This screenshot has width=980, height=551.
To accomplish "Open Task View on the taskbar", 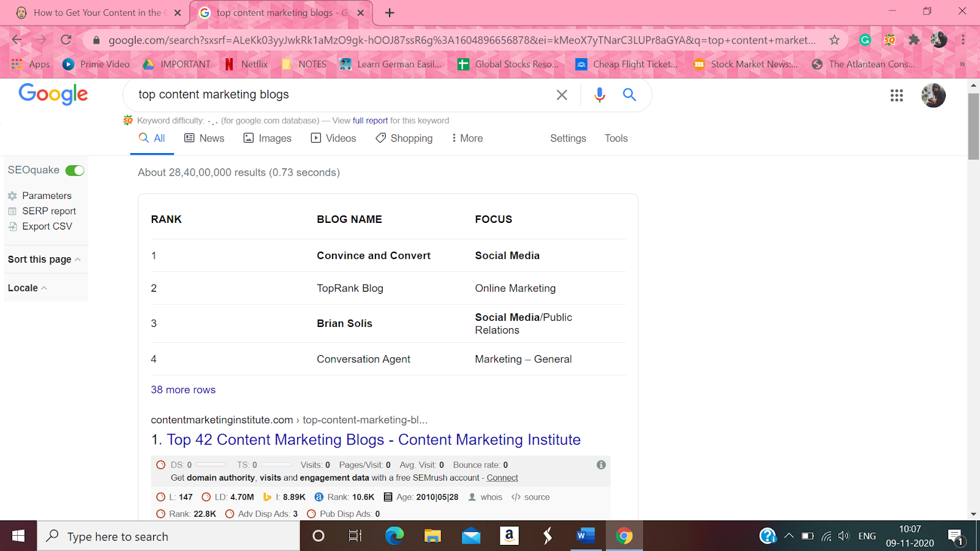I will 355,536.
